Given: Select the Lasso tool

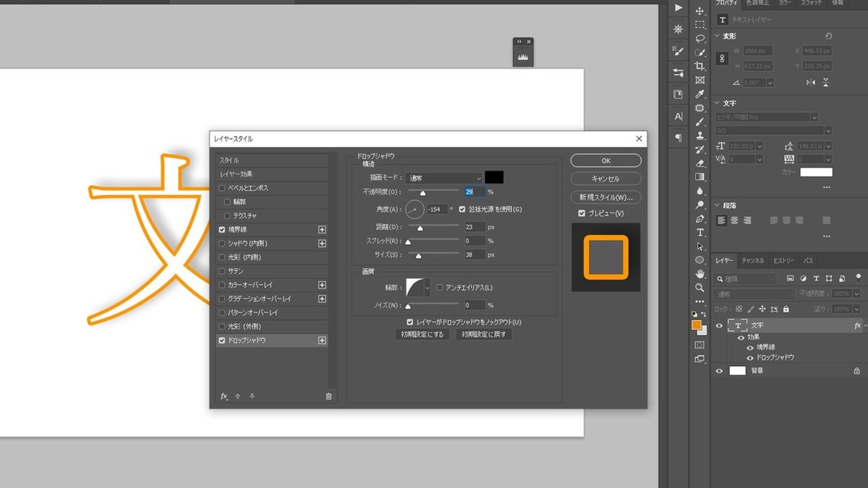Looking at the screenshot, I should click(x=699, y=38).
